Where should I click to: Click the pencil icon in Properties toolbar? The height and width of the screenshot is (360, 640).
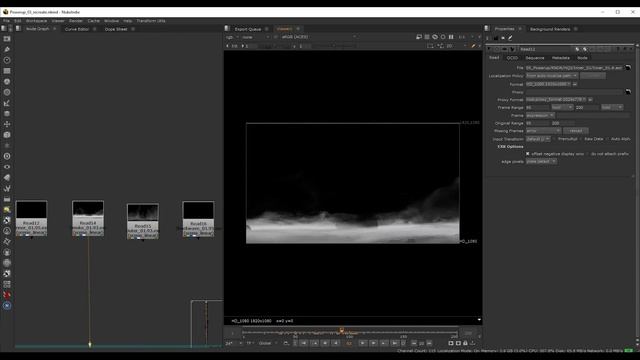pos(510,38)
